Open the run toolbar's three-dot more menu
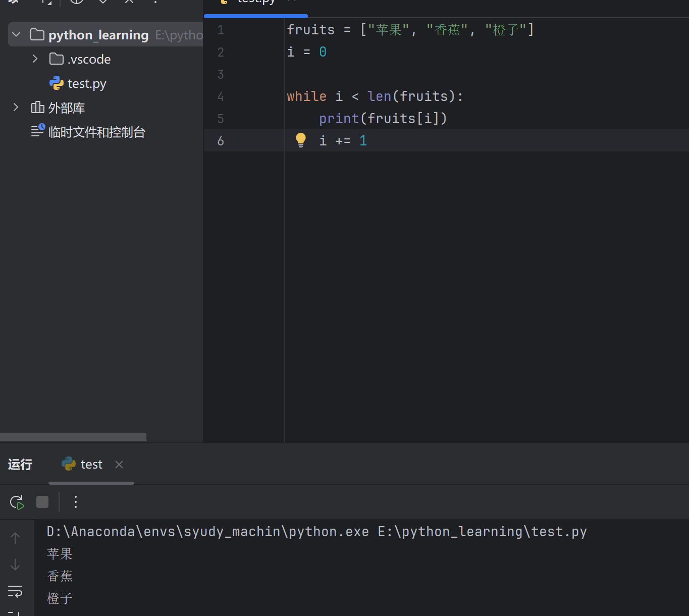This screenshot has width=689, height=616. click(x=76, y=502)
